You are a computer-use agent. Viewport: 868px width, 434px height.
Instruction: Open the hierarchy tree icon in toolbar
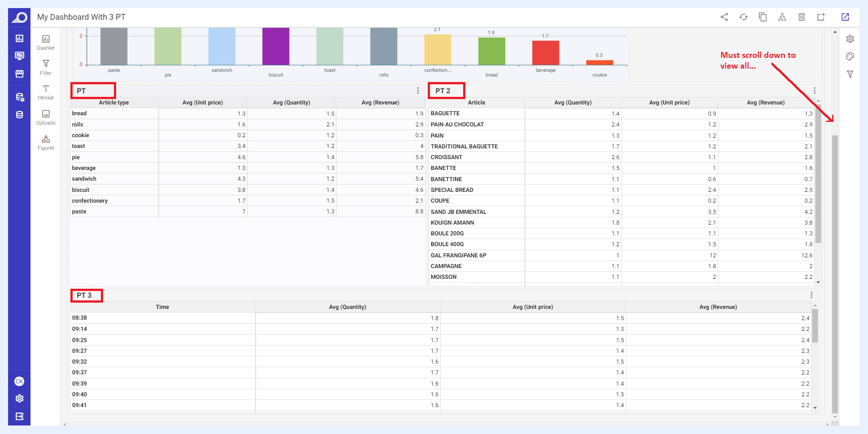coord(782,17)
